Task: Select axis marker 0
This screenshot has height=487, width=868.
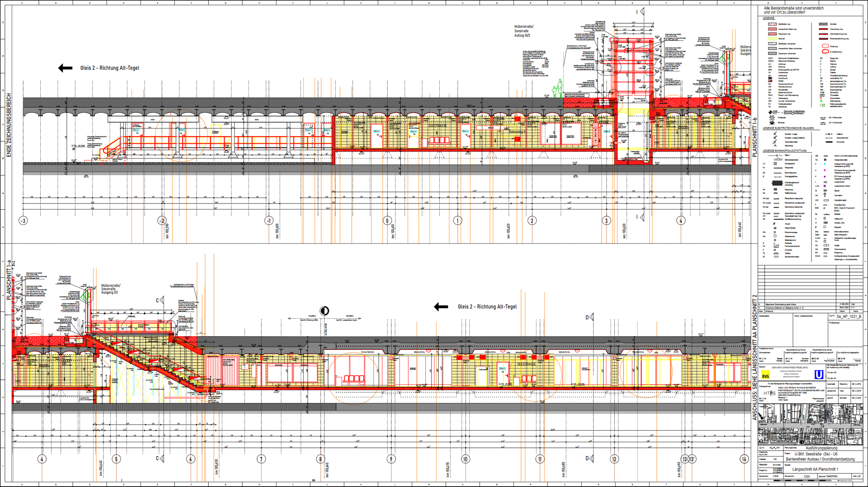Action: coord(387,221)
